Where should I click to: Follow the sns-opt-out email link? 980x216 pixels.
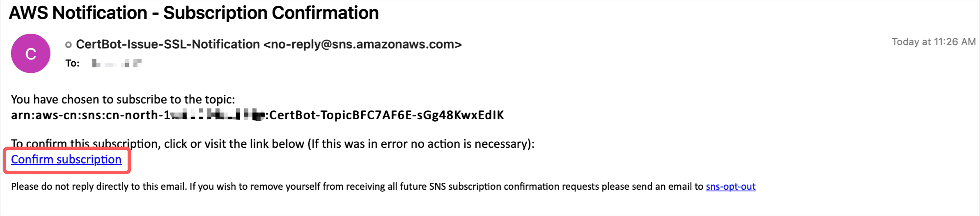730,186
